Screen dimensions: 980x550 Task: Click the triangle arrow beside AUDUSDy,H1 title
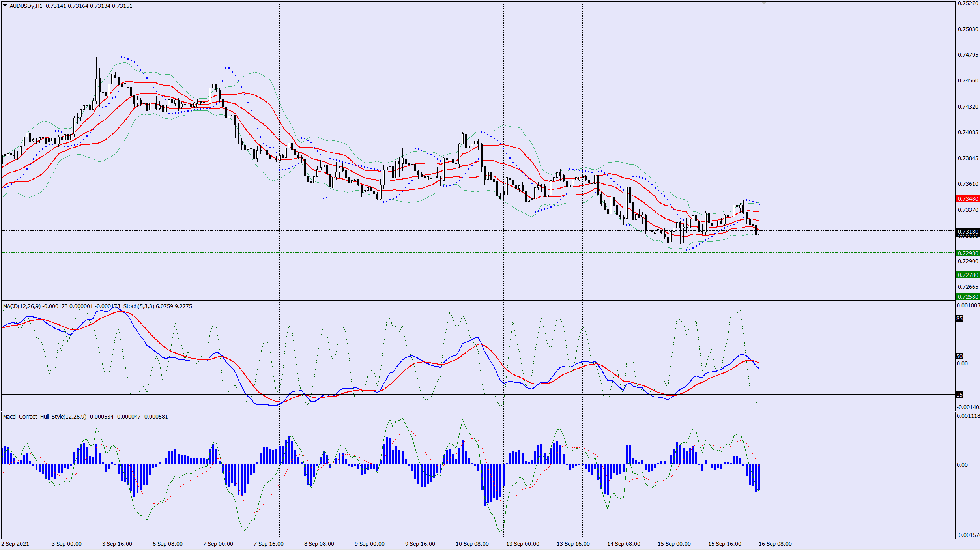coord(5,6)
